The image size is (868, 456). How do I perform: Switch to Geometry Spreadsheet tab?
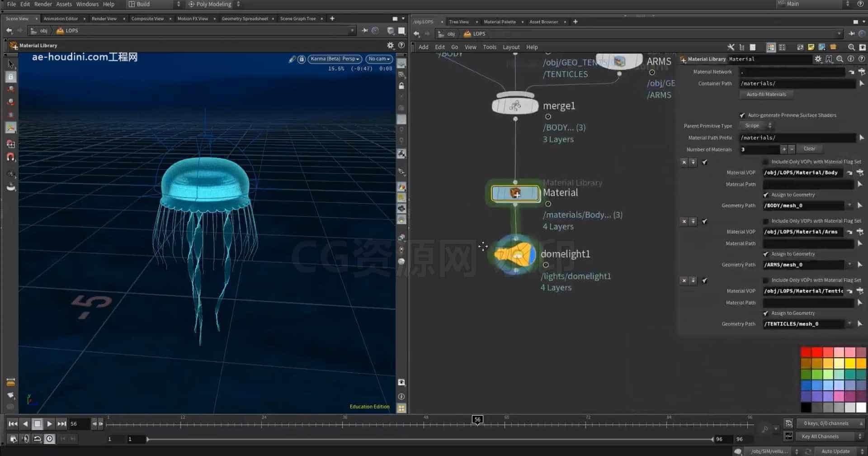[x=245, y=19]
